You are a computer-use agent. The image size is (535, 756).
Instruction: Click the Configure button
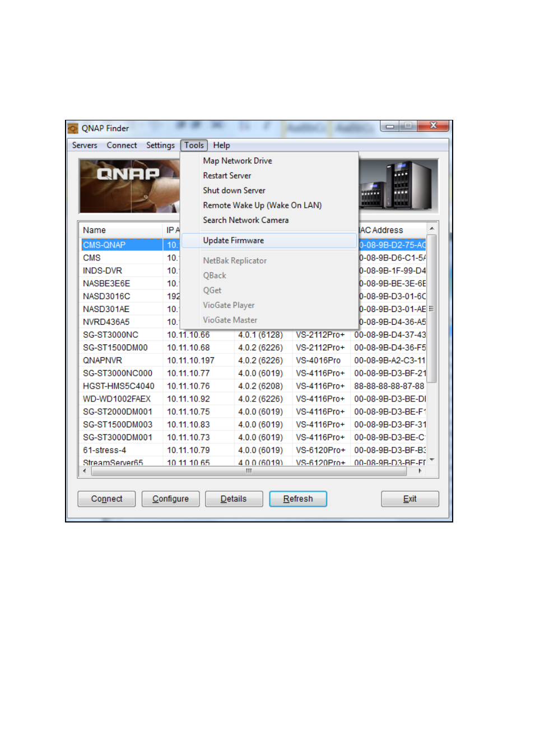[170, 499]
